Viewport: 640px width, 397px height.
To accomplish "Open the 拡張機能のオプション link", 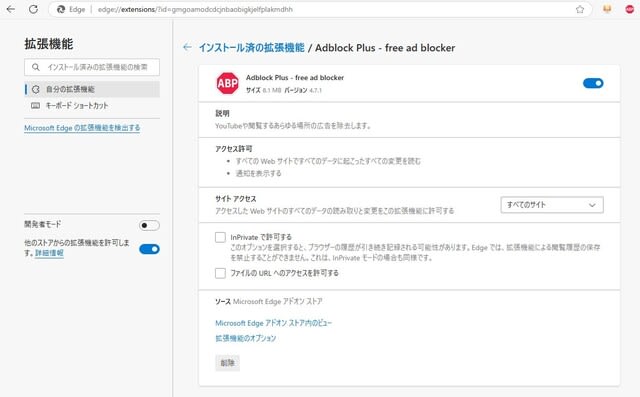I will tap(246, 338).
